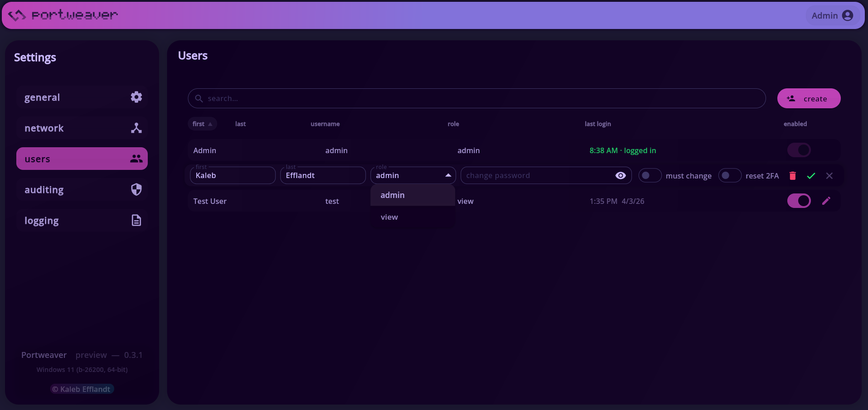
Task: Click the auditing shield icon
Action: (x=136, y=189)
